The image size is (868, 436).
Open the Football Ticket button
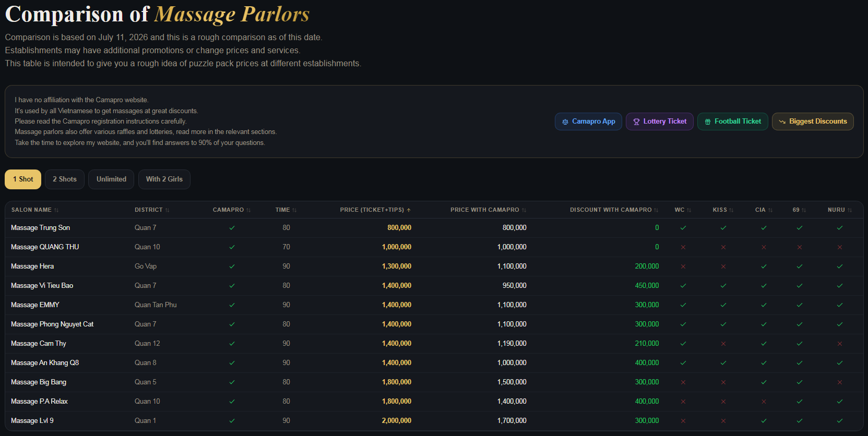[x=733, y=122]
